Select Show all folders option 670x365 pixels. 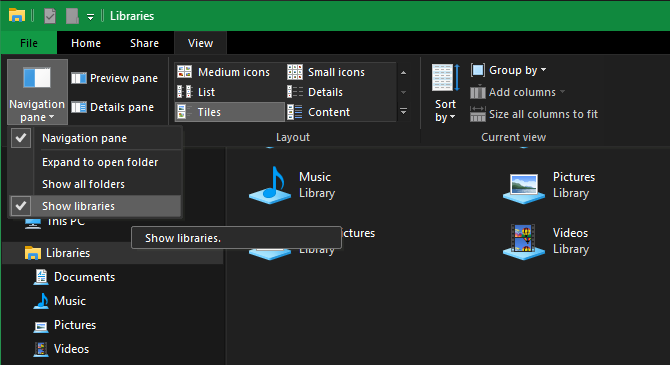coord(95,184)
